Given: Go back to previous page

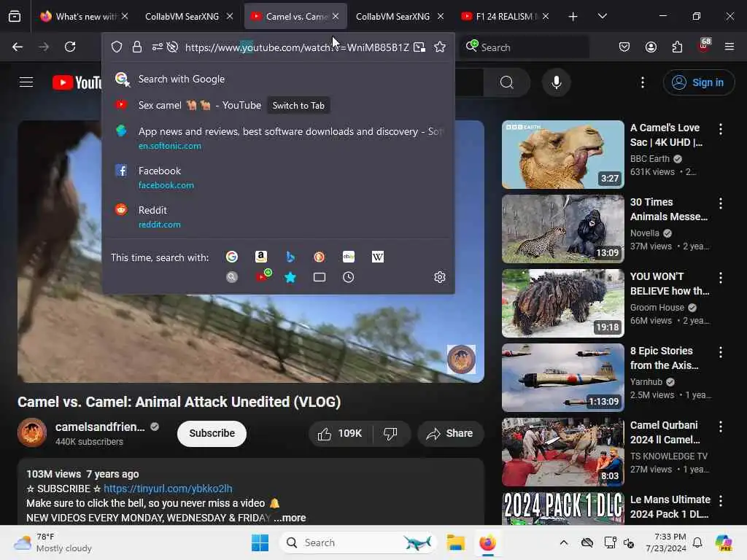Looking at the screenshot, I should click(x=18, y=47).
